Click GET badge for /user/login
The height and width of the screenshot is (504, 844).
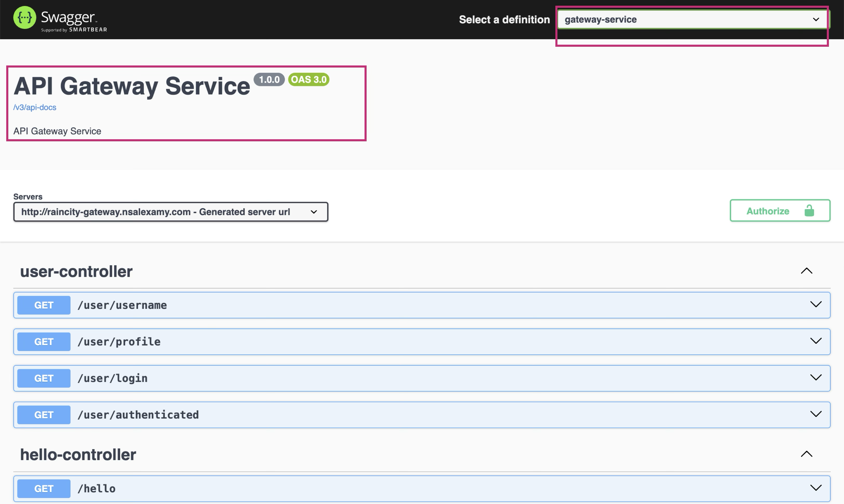[44, 378]
